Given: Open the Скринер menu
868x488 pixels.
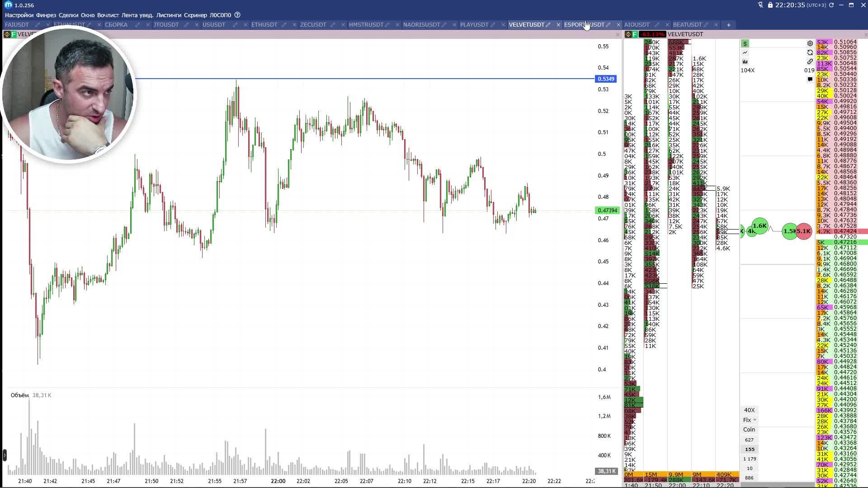Looking at the screenshot, I should 195,15.
